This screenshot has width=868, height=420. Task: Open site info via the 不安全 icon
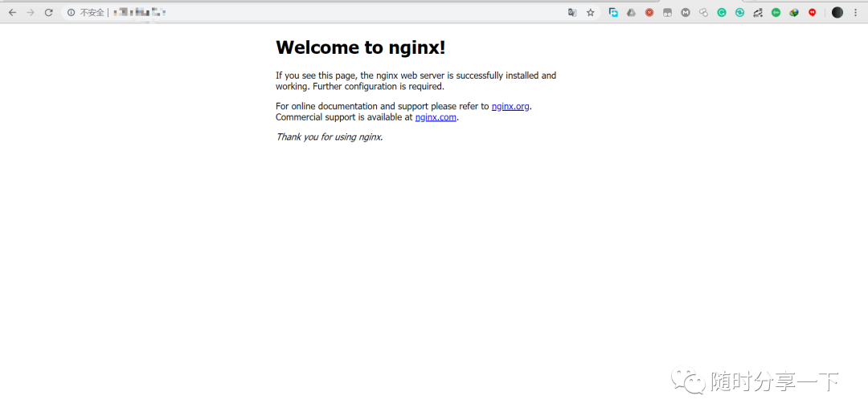coord(71,12)
